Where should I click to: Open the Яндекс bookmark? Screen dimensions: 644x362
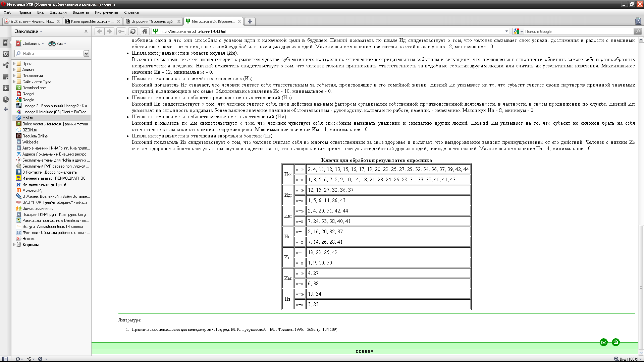pyautogui.click(x=29, y=239)
